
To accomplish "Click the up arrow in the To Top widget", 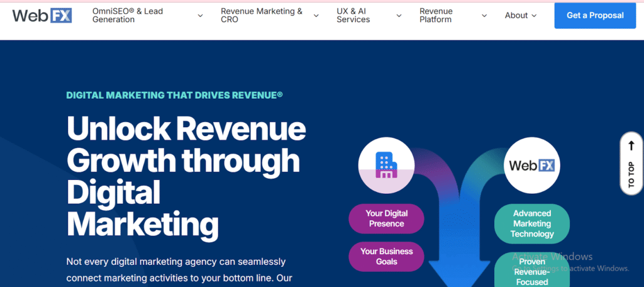I will point(631,146).
